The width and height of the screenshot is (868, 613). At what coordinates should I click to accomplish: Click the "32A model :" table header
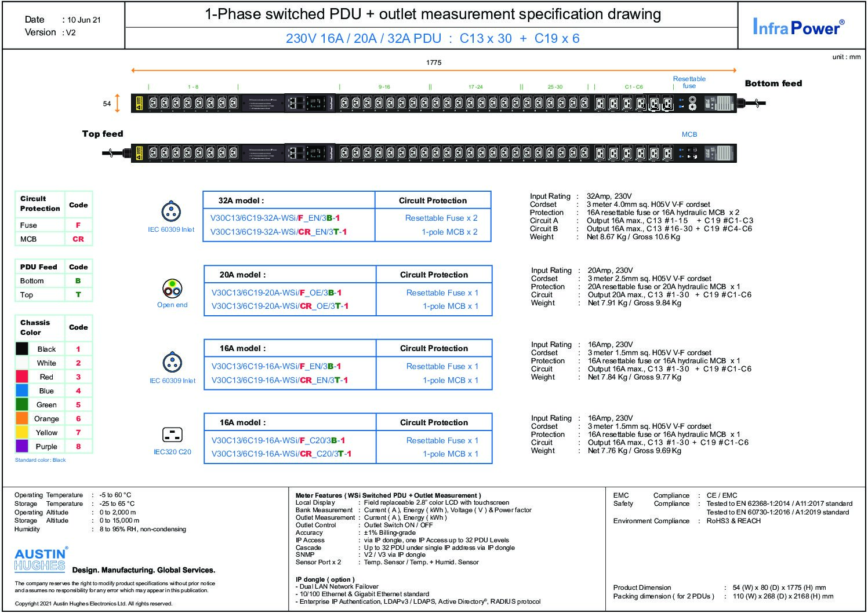[x=241, y=200]
